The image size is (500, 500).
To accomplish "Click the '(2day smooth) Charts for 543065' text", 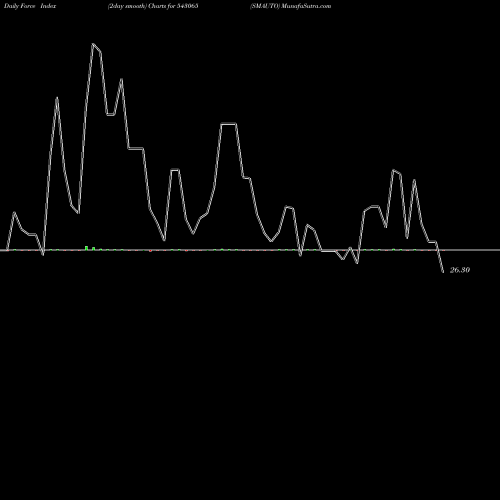I will (153, 6).
